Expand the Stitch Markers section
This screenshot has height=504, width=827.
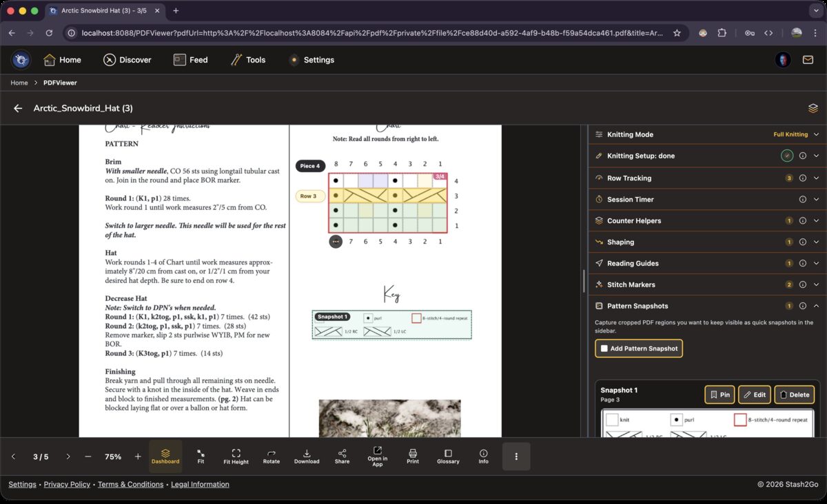pos(817,284)
